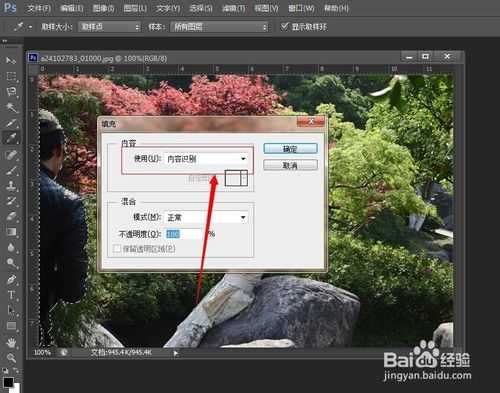The image size is (500, 393).
Task: Select the Brush tool
Action: (12, 171)
